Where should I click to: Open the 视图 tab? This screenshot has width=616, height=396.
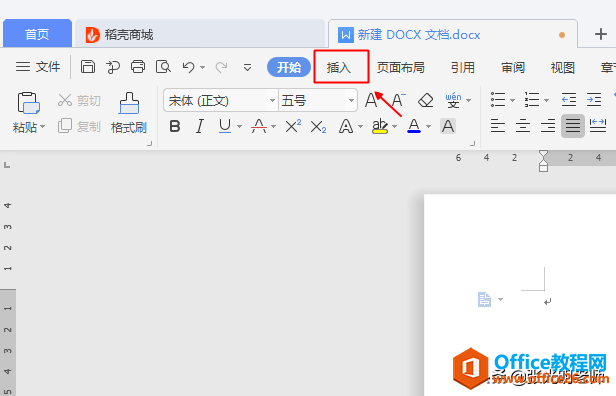563,68
